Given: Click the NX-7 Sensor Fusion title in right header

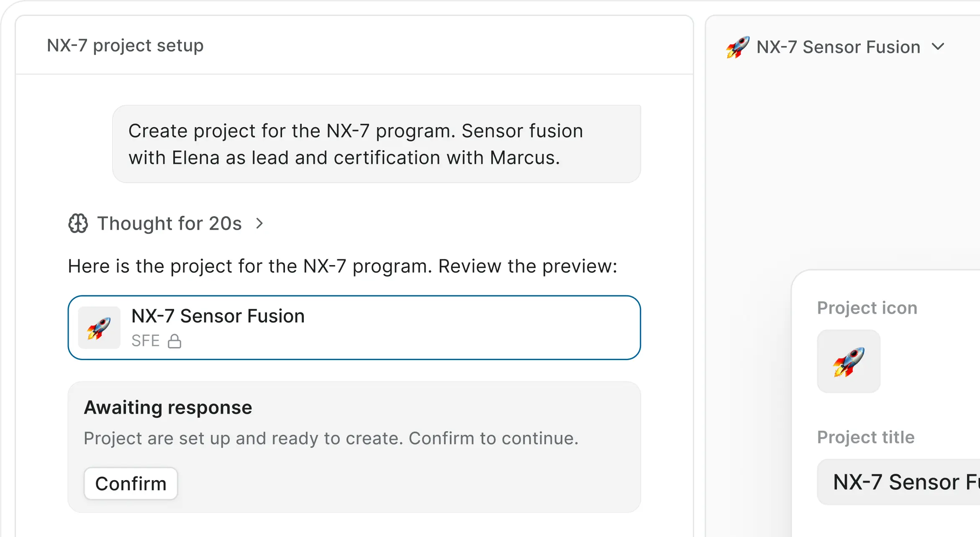Looking at the screenshot, I should click(x=838, y=47).
